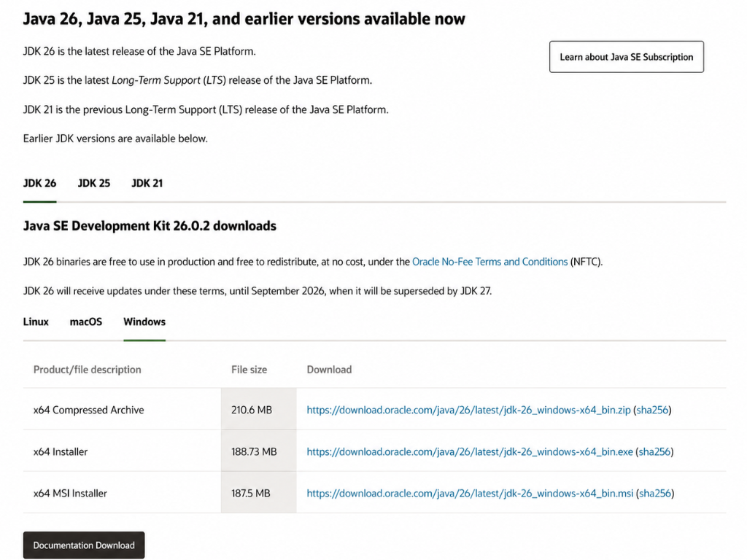This screenshot has height=560, width=747.
Task: Click Learn about Java SE Subscription button
Action: pyautogui.click(x=626, y=57)
